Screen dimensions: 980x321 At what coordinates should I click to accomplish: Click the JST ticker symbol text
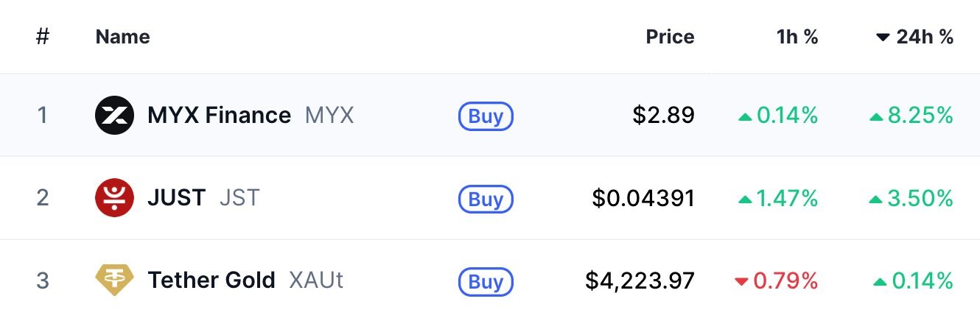tap(239, 198)
